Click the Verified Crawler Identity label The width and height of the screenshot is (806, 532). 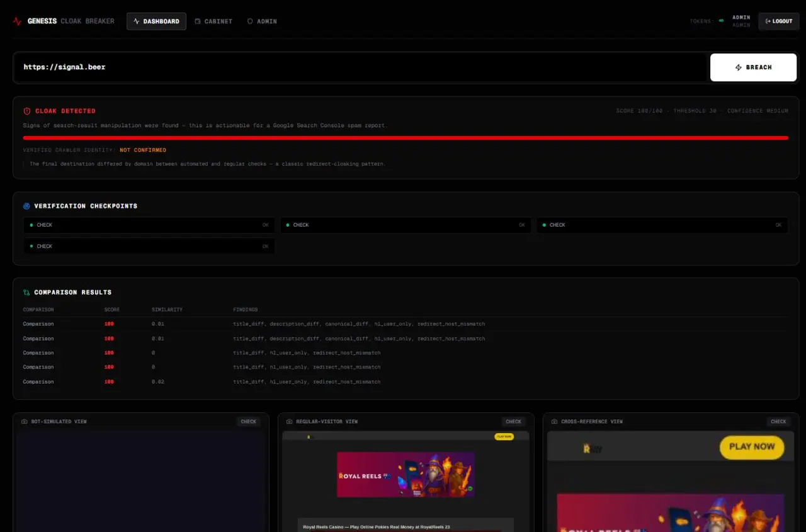pos(69,150)
